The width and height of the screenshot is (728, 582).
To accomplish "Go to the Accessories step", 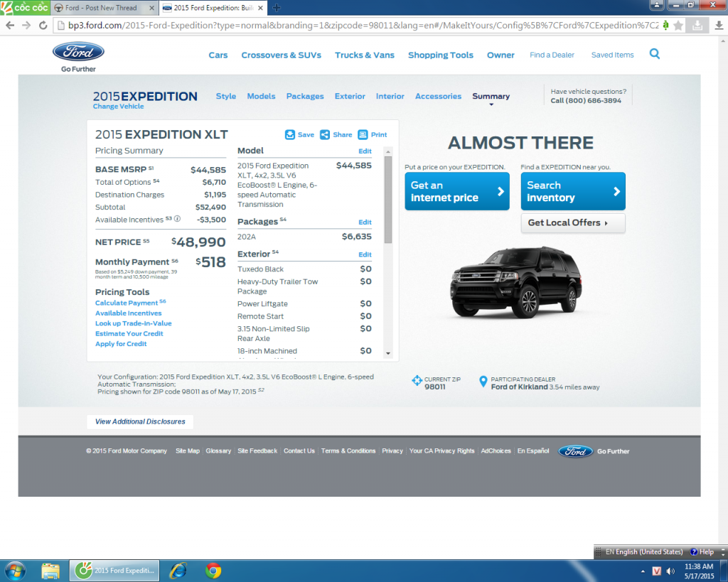I will click(438, 96).
